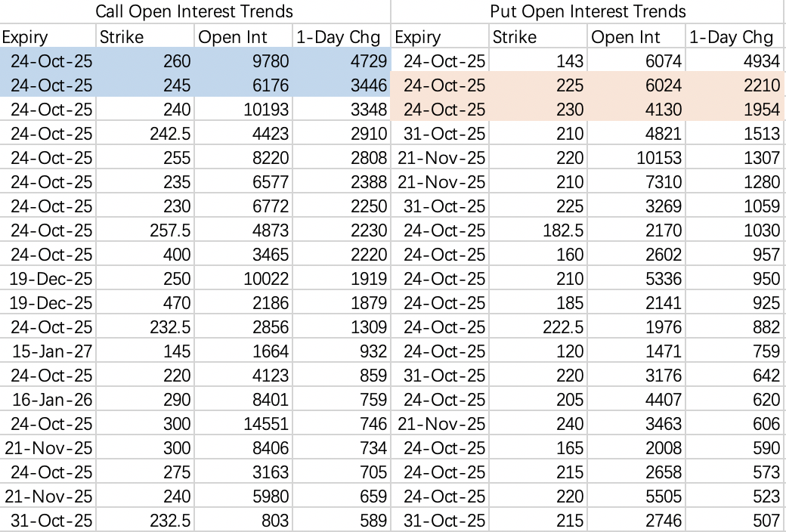Select the Call Open Interest Trends header
The image size is (786, 532).
194,11
